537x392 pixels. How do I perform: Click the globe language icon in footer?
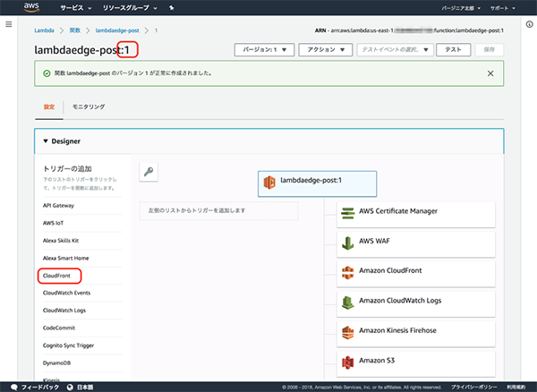tap(70, 388)
